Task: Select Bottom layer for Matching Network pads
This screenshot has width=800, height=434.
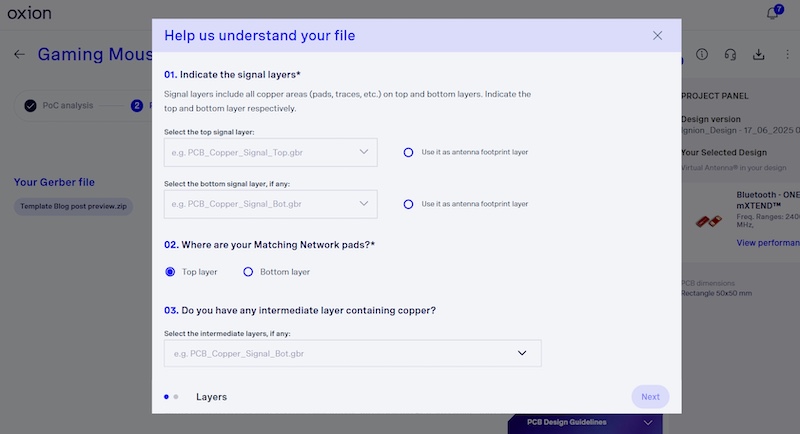Action: (248, 272)
